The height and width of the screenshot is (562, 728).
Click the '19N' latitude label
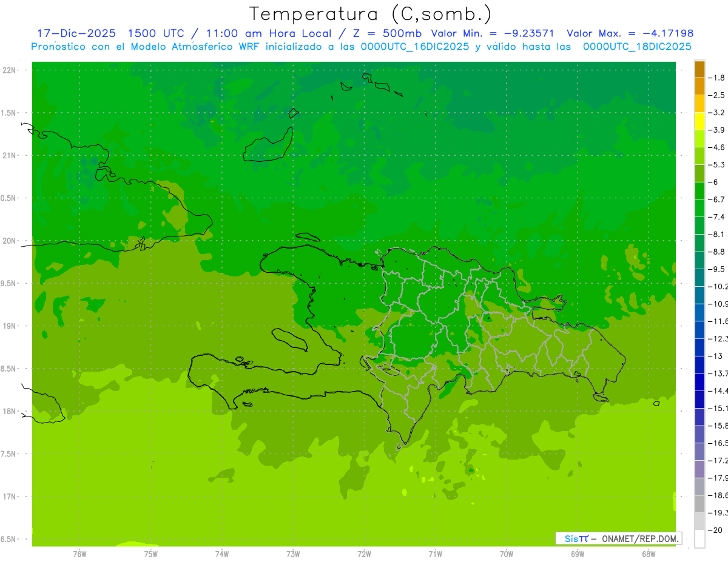10,326
